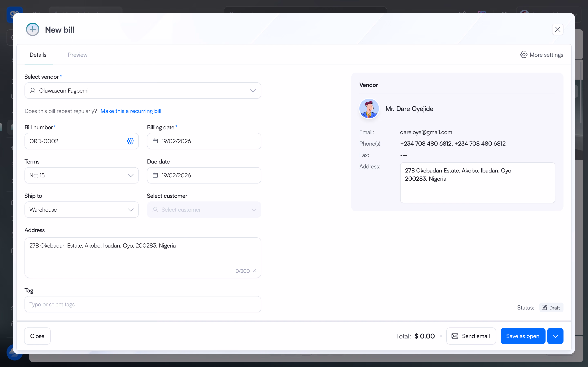Image resolution: width=588 pixels, height=367 pixels.
Task: Click the New bill plus circle icon
Action: [x=32, y=30]
